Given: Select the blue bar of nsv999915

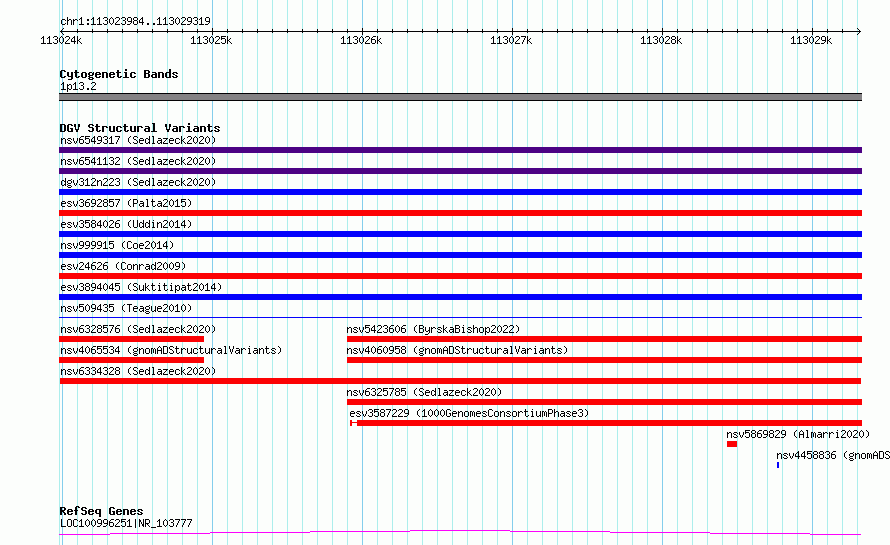Looking at the screenshot, I should point(460,255).
